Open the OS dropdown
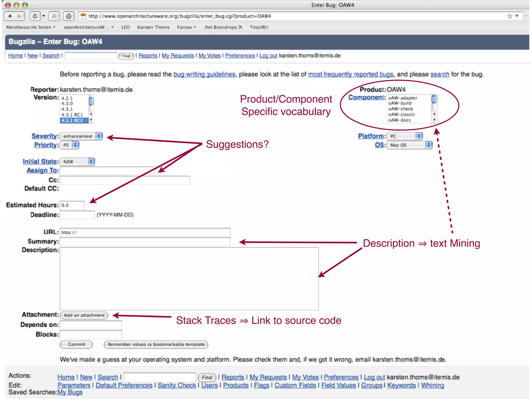The width and height of the screenshot is (532, 399). point(410,145)
